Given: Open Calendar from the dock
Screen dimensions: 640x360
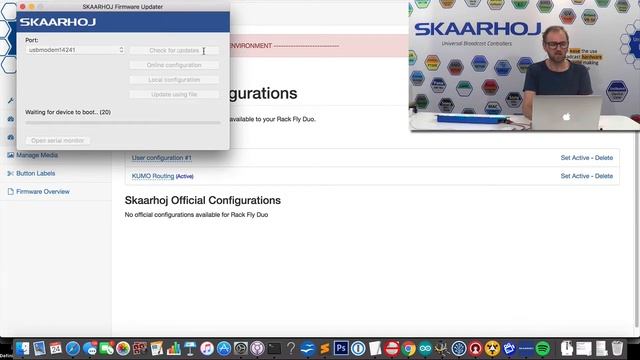Looking at the screenshot, I should coord(56,349).
